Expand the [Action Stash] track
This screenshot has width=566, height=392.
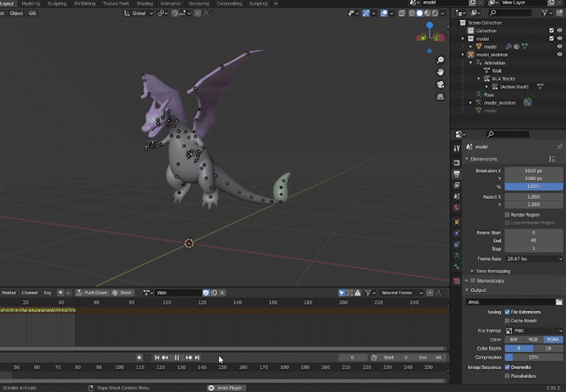click(487, 86)
